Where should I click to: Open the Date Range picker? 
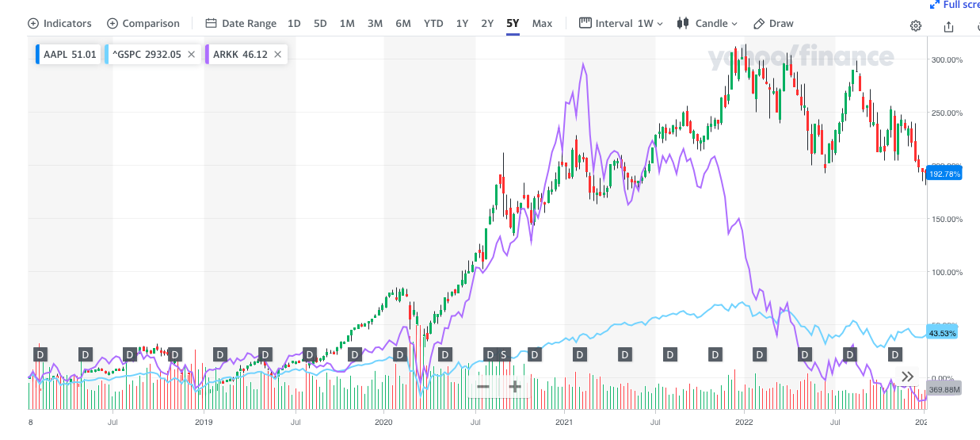(241, 23)
